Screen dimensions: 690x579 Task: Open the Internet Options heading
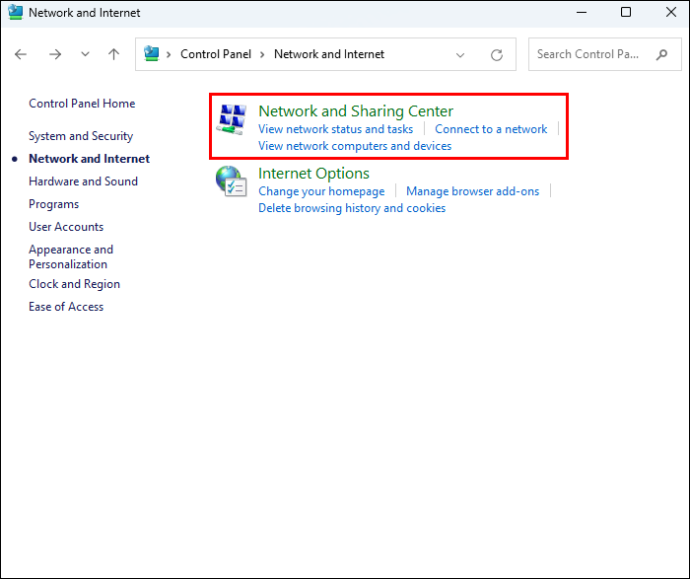(x=314, y=173)
